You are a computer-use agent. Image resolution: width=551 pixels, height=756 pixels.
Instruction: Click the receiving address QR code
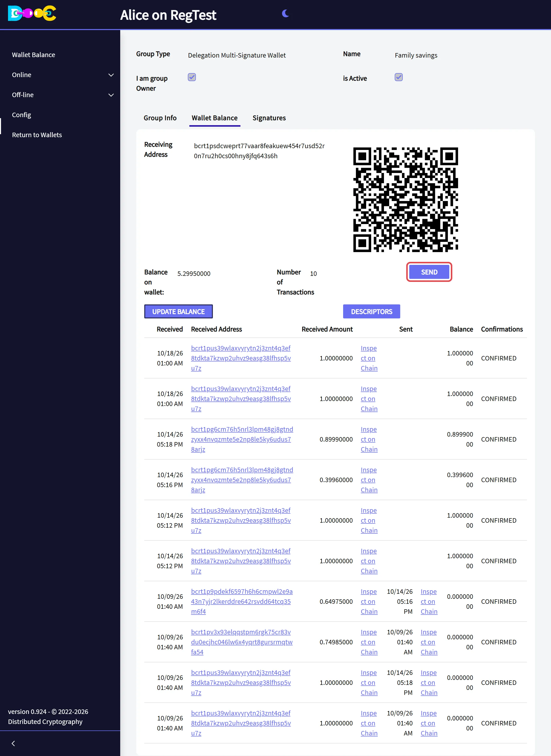click(405, 200)
